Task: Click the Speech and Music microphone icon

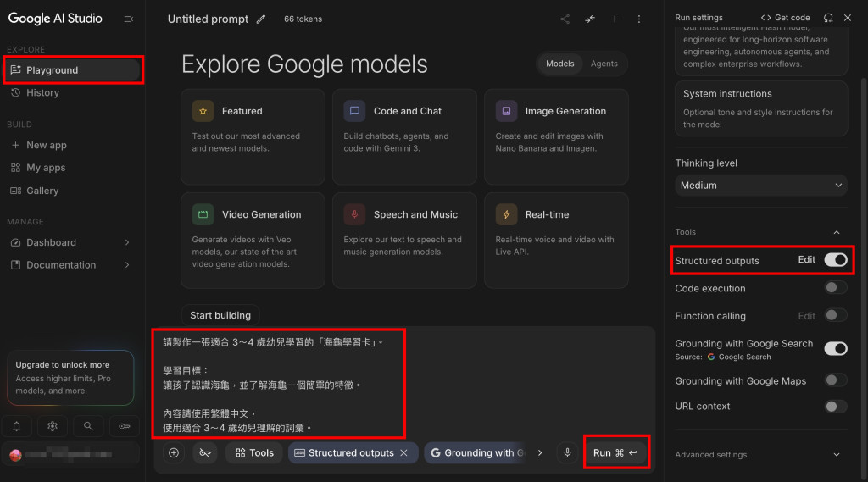Action: click(354, 214)
